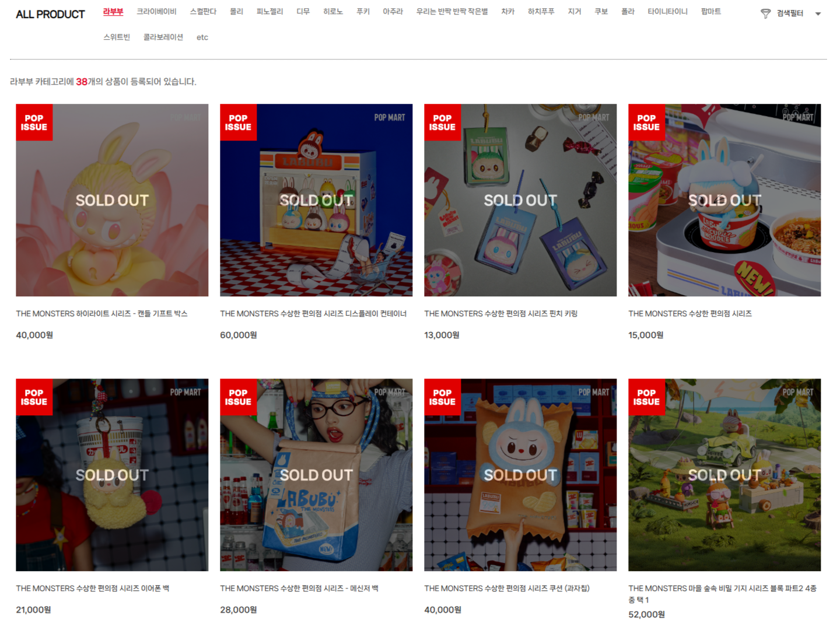Click the 21,000원 price
The width and height of the screenshot is (840, 630).
pos(33,610)
